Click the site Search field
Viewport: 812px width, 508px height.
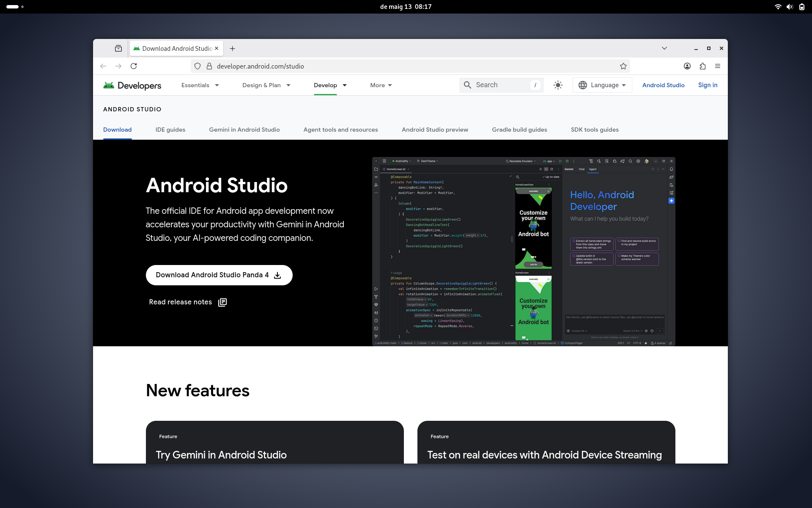502,85
